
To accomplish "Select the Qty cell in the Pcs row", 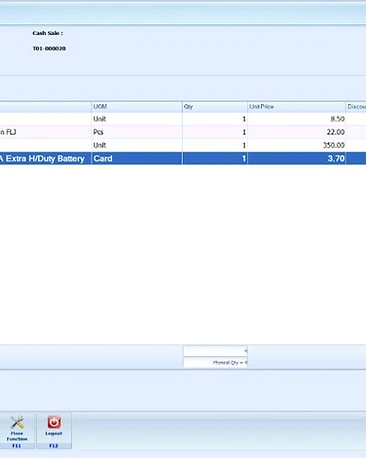I will (x=215, y=132).
